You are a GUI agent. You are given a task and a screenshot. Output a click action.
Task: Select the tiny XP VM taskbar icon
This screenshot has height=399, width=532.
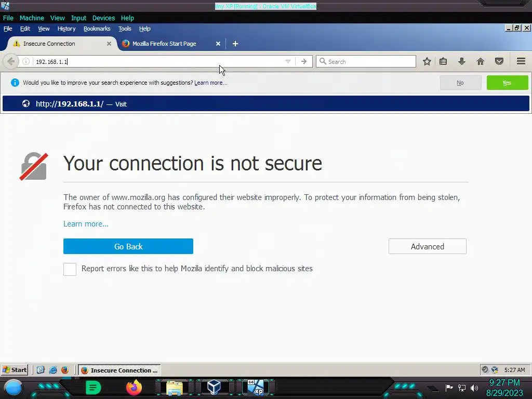(x=256, y=387)
